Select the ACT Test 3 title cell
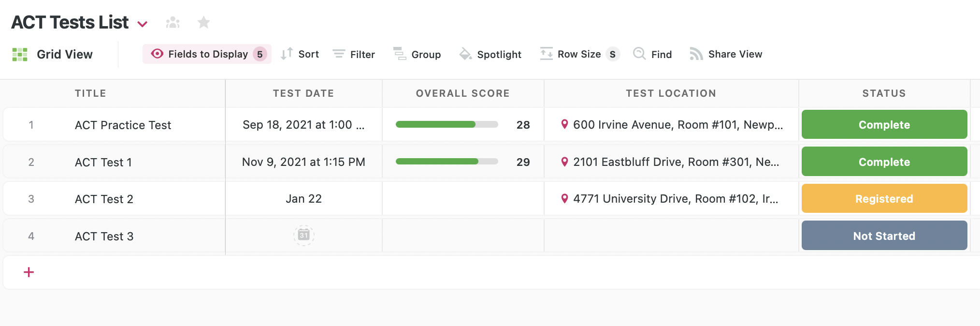Viewport: 980px width, 326px height. click(x=104, y=237)
